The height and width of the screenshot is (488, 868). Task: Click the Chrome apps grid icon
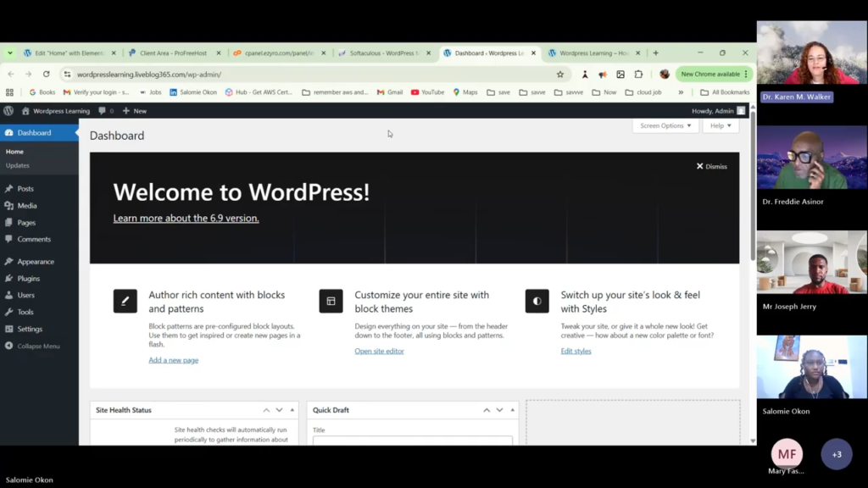point(10,92)
